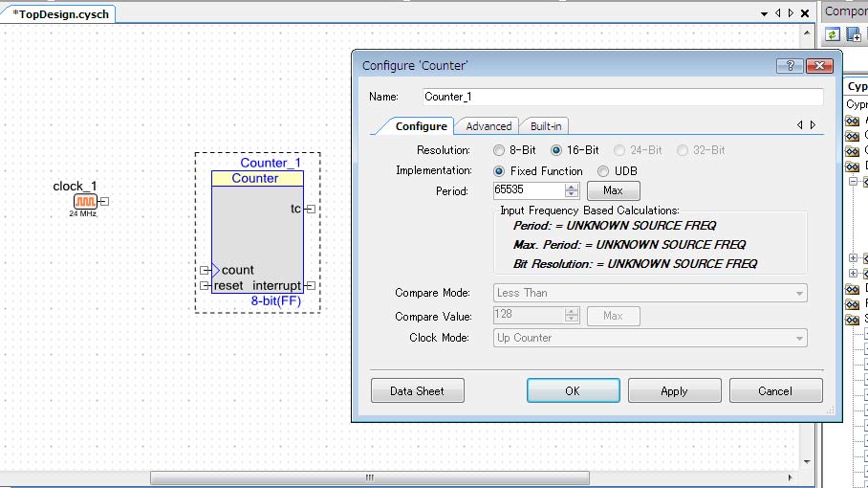The height and width of the screenshot is (488, 868).
Task: Click the schematic horizontal scroll right arrow
Action: point(790,477)
